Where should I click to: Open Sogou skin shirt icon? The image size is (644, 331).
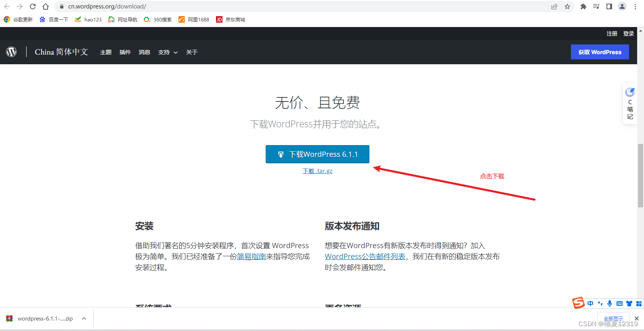pyautogui.click(x=629, y=304)
